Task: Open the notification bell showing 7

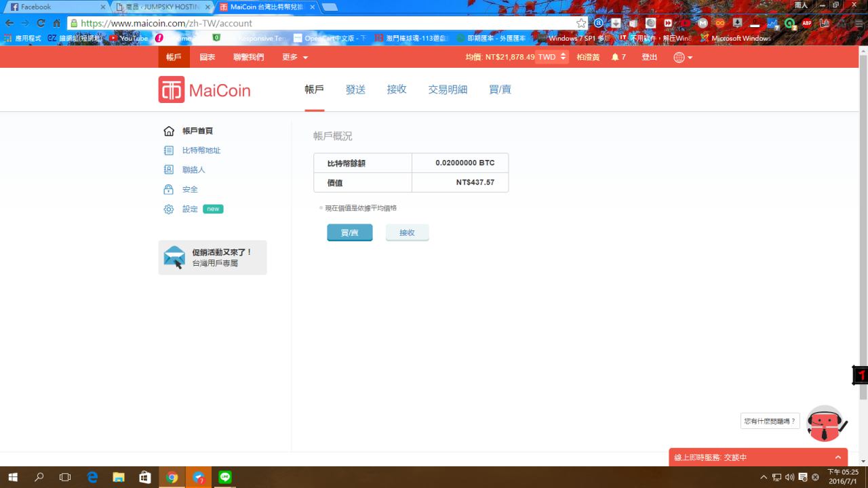Action: coord(618,58)
